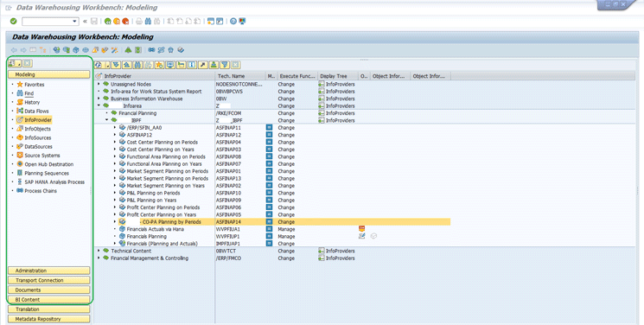The image size is (644, 325).
Task: Open the Help question mark icon
Action: point(233,22)
